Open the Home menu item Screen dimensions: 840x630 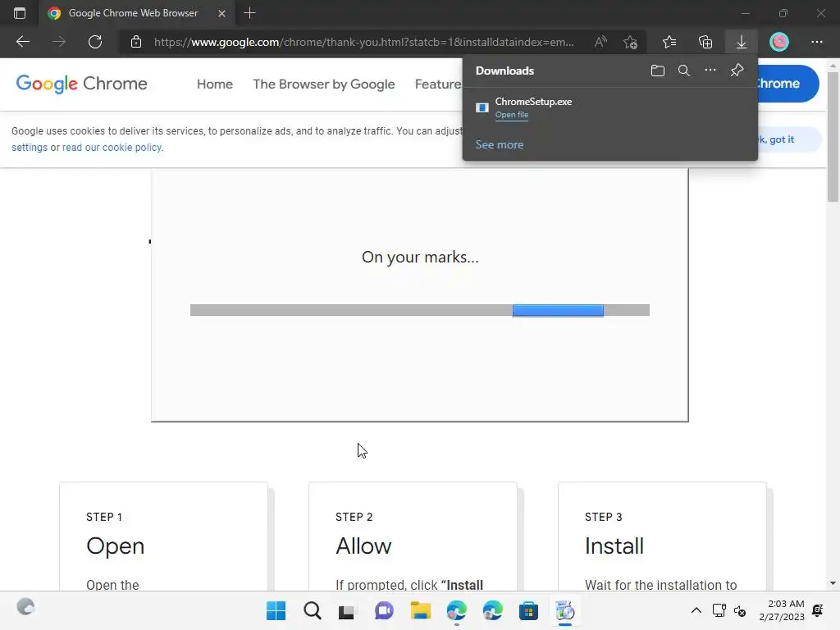pos(215,84)
